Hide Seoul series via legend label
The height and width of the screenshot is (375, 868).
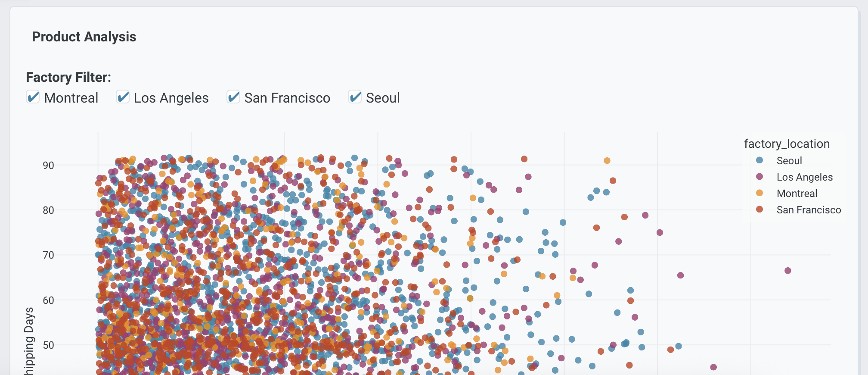789,161
